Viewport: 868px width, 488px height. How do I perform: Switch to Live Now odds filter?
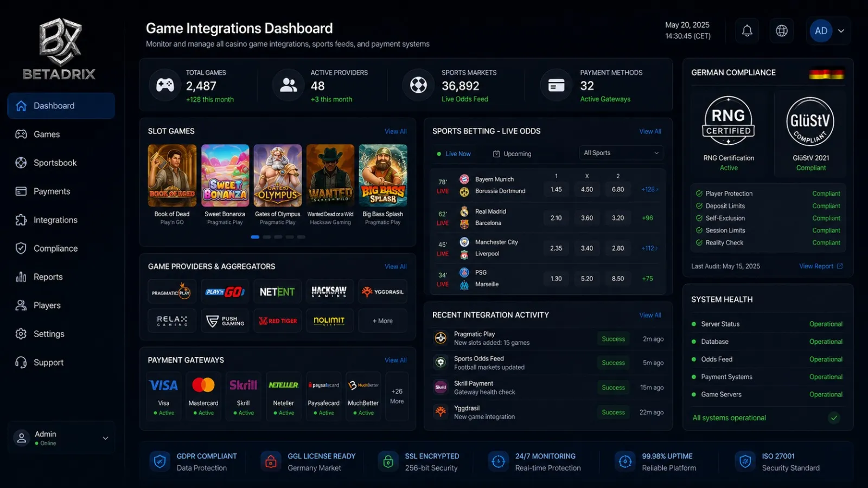pyautogui.click(x=454, y=154)
